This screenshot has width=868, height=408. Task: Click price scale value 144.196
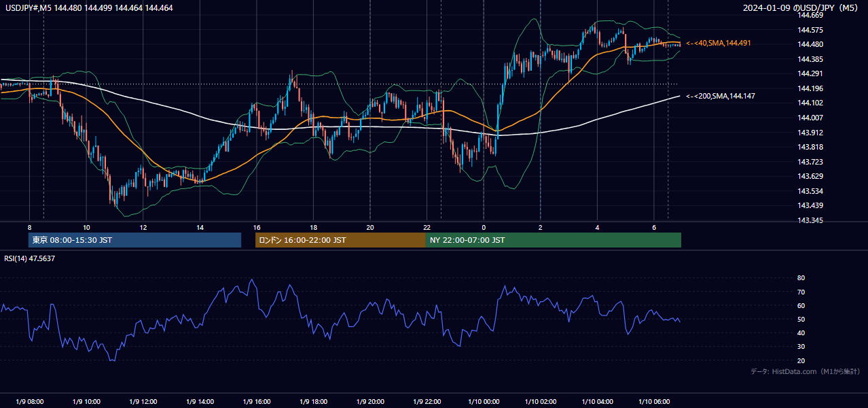[810, 88]
